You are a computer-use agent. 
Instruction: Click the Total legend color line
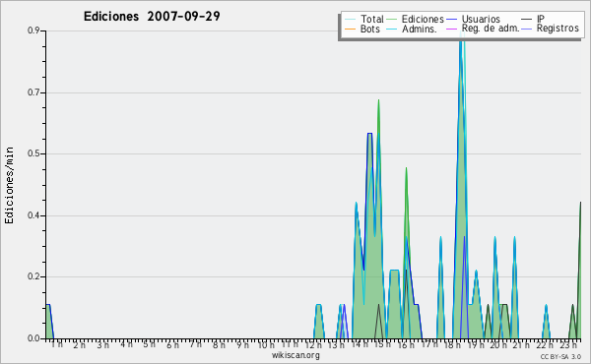pos(350,20)
